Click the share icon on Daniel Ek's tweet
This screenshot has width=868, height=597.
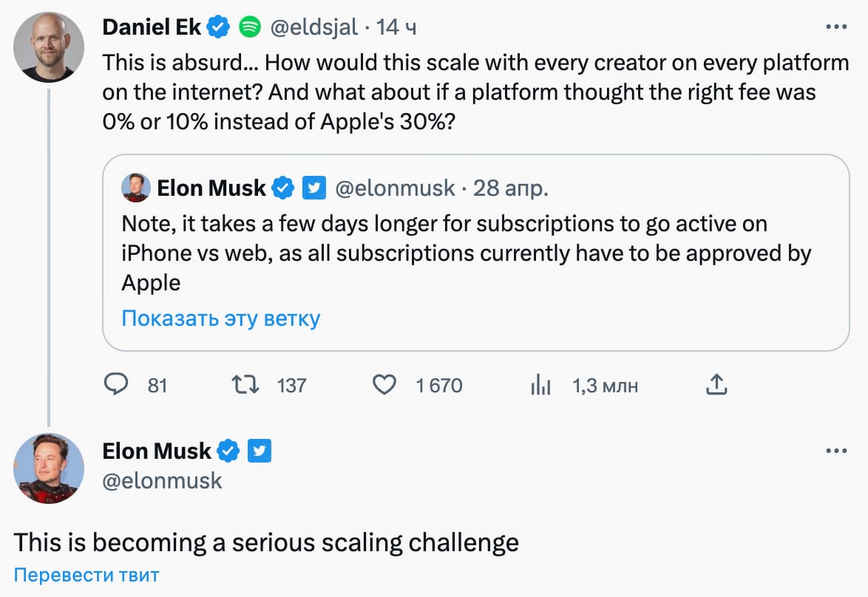point(717,385)
